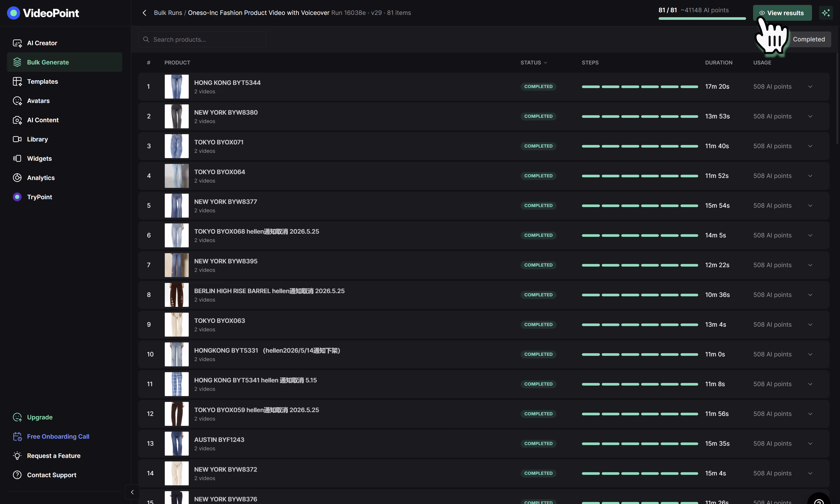Click the Search products field
The image size is (840, 504).
[202, 39]
